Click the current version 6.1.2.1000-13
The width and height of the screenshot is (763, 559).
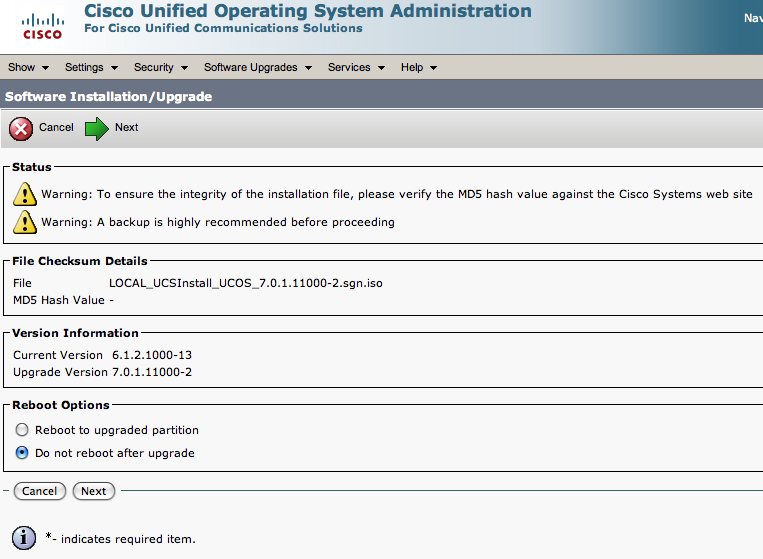152,355
